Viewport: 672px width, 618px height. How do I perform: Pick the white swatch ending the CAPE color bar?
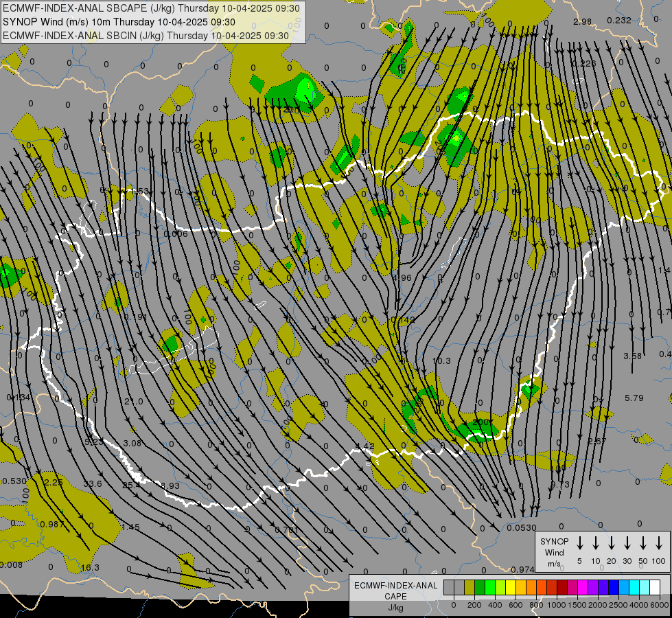tap(655, 587)
